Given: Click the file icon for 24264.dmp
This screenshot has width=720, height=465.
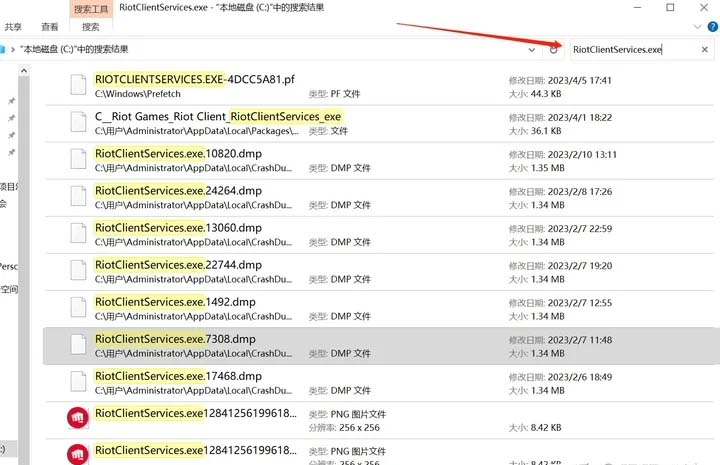Looking at the screenshot, I should 78,196.
